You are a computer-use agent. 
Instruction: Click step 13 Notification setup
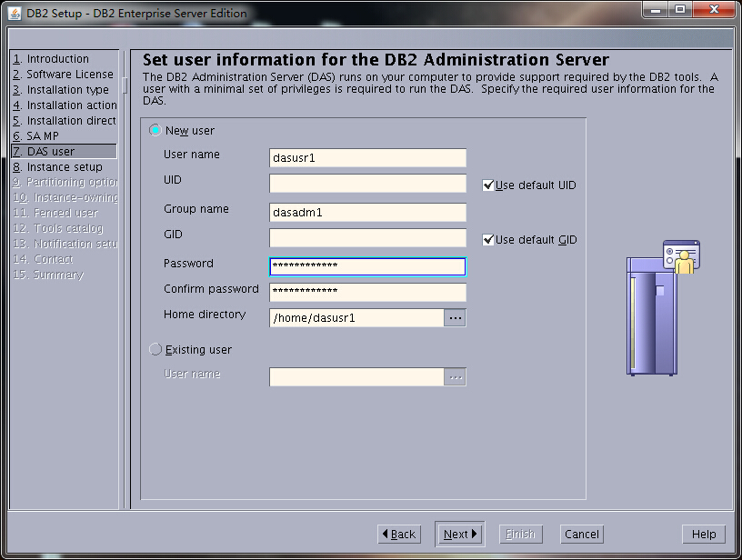point(65,244)
